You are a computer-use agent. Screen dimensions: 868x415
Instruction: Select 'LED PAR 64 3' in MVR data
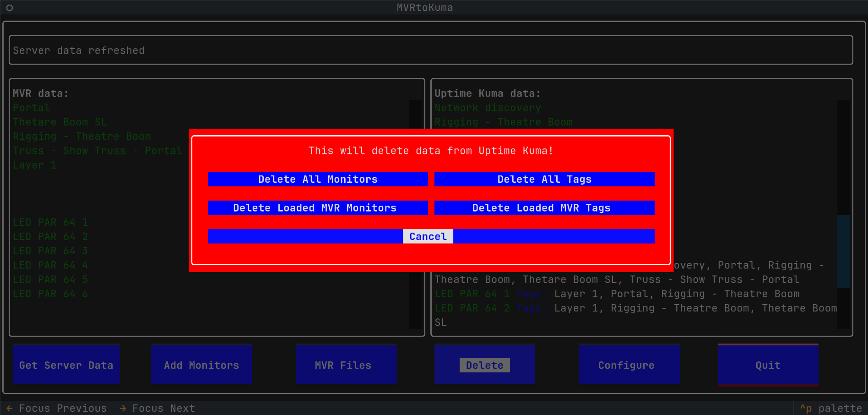[x=50, y=251]
